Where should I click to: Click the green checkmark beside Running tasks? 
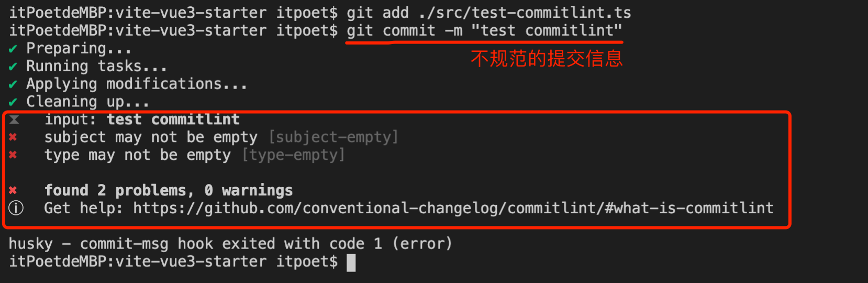click(13, 67)
